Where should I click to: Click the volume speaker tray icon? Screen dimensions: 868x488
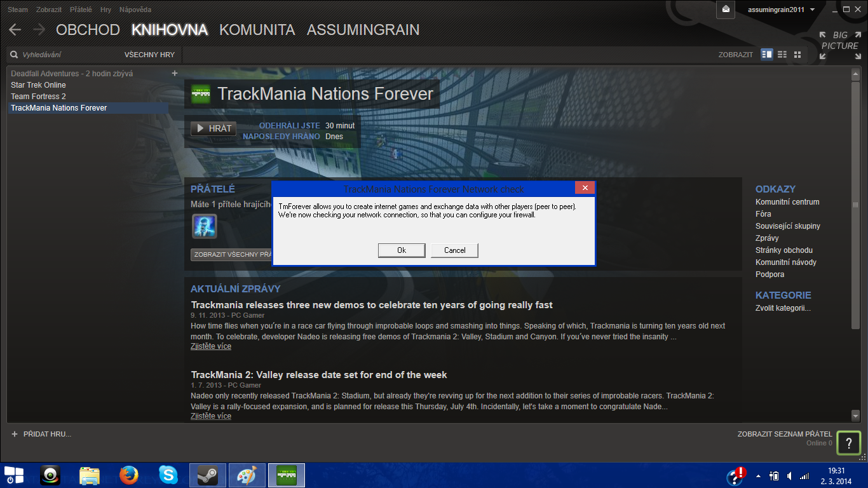pyautogui.click(x=789, y=475)
